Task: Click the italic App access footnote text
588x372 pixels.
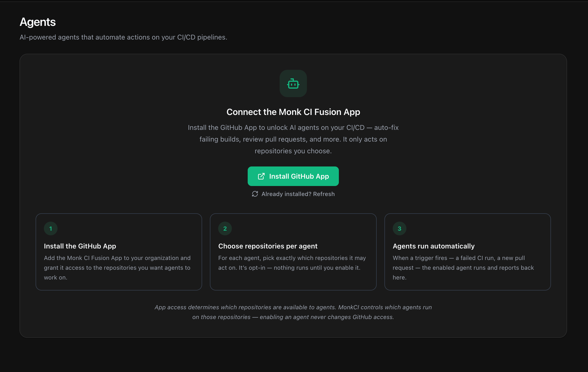Action: 293,312
